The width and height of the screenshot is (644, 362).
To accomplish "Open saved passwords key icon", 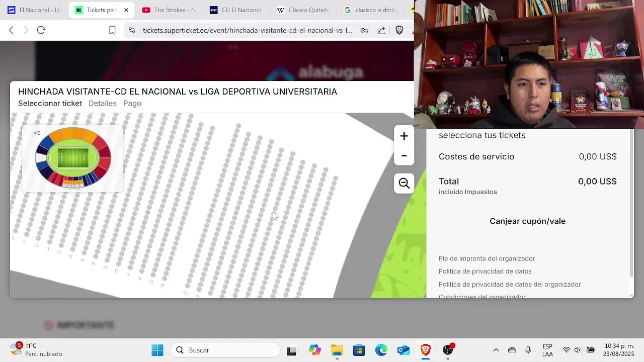I will [x=364, y=30].
